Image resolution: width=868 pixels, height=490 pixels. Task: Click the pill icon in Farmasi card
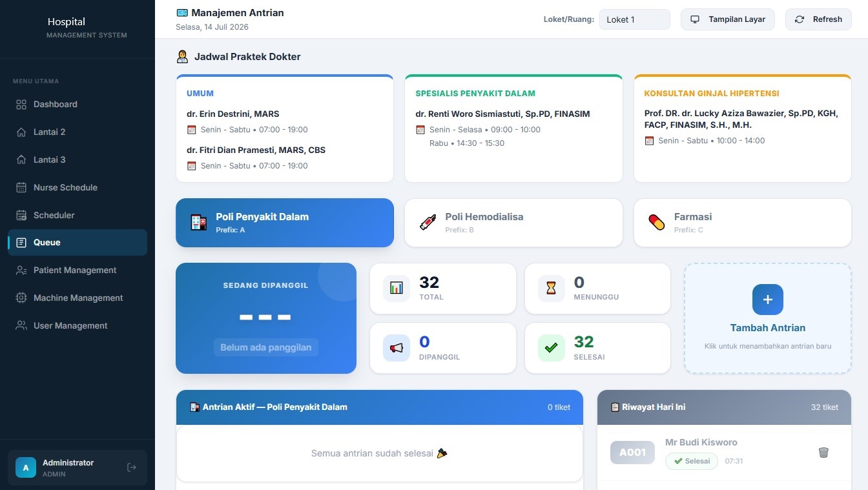pos(657,223)
